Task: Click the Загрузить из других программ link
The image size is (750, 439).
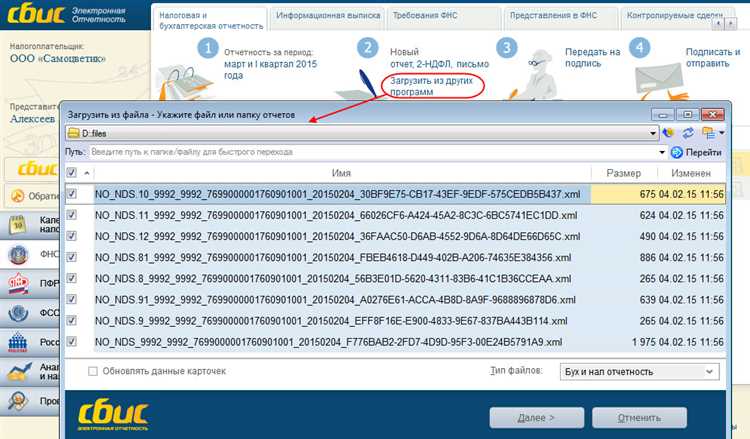Action: pos(431,86)
